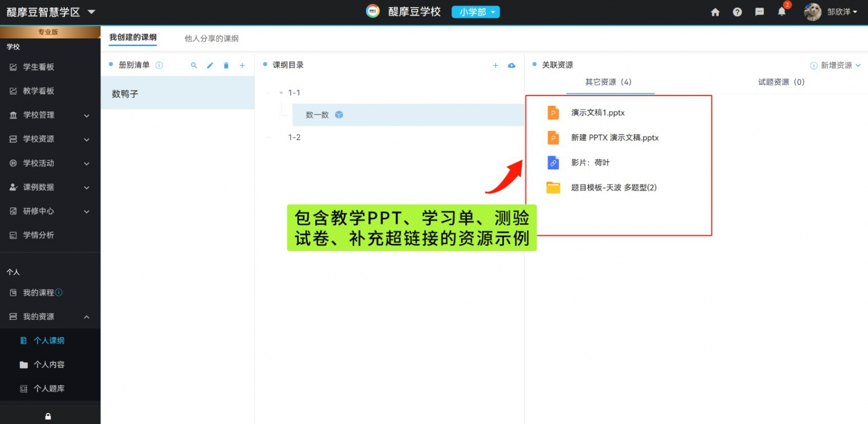Open the chat message icon in top bar
This screenshot has height=424, width=868.
[x=759, y=12]
